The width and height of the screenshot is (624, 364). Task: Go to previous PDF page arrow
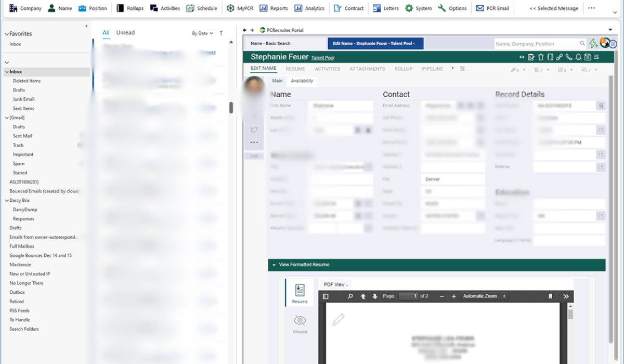click(363, 296)
